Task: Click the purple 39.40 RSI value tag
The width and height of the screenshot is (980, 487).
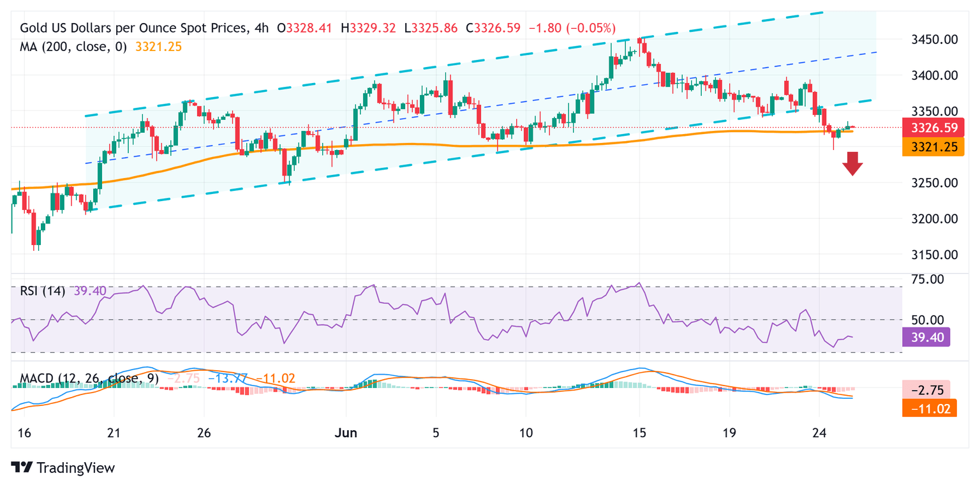Action: point(926,336)
